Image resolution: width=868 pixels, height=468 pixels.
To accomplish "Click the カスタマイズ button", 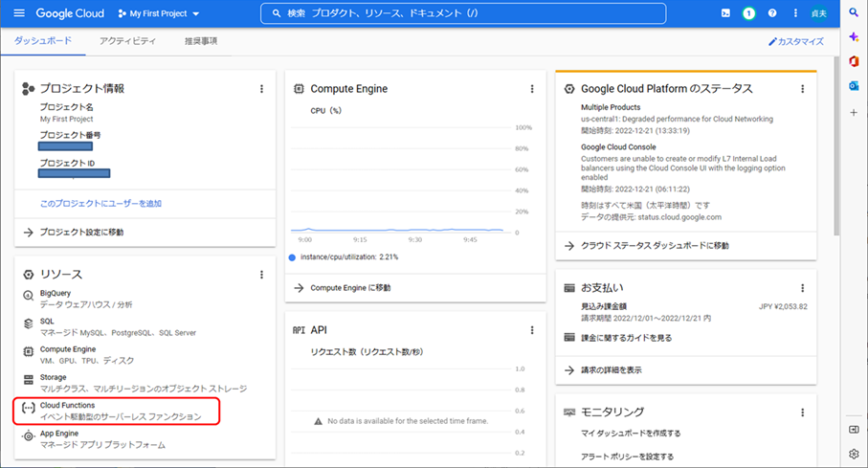I will pyautogui.click(x=795, y=42).
